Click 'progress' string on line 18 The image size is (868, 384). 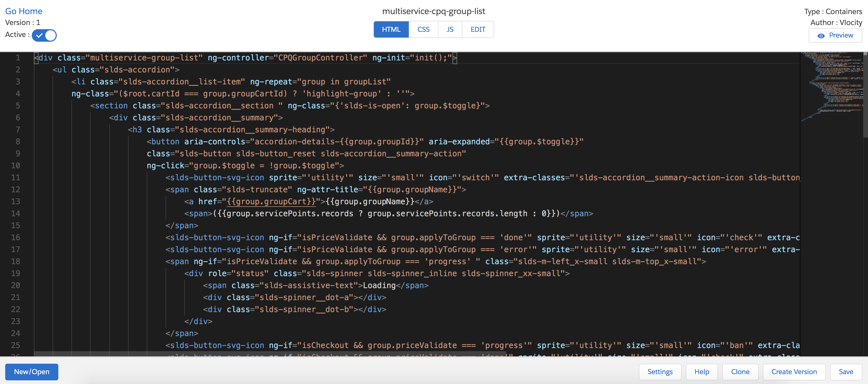coord(448,261)
